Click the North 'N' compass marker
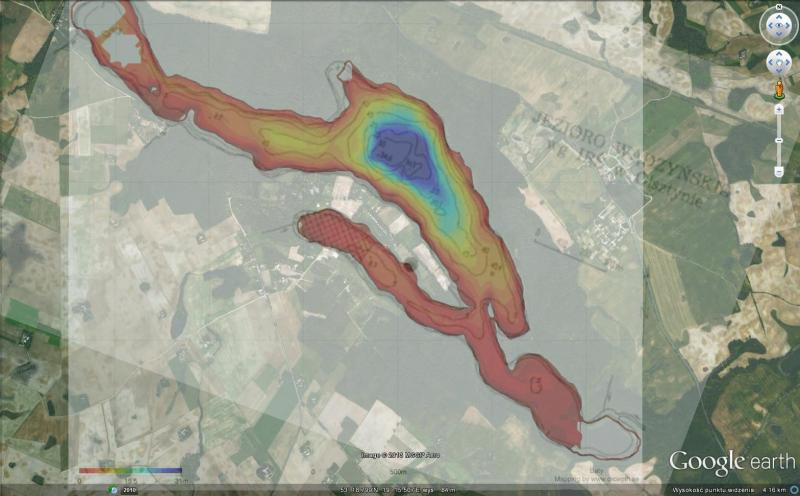800x496 pixels. click(x=779, y=9)
